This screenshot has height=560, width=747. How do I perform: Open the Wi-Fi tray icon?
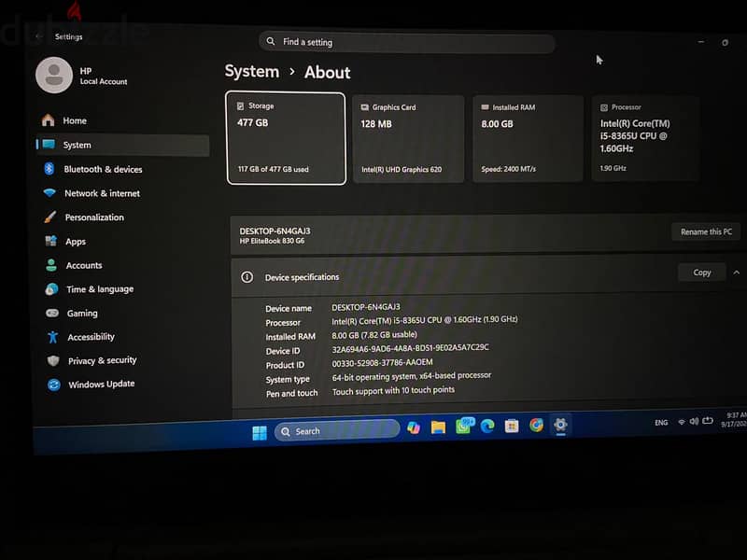[682, 422]
